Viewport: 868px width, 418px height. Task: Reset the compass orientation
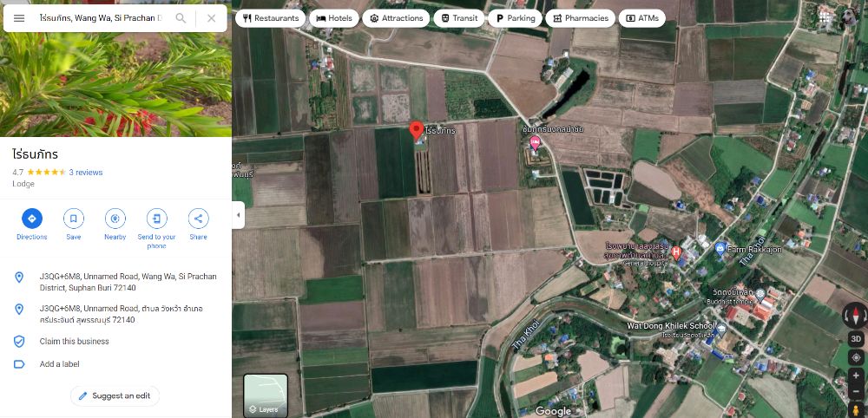(856, 315)
